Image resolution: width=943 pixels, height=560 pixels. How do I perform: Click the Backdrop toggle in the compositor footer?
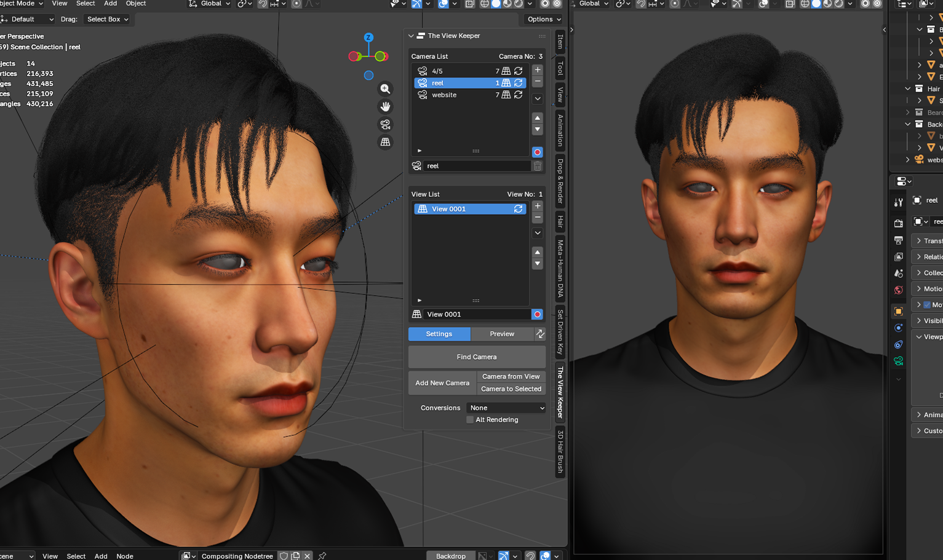coord(451,556)
